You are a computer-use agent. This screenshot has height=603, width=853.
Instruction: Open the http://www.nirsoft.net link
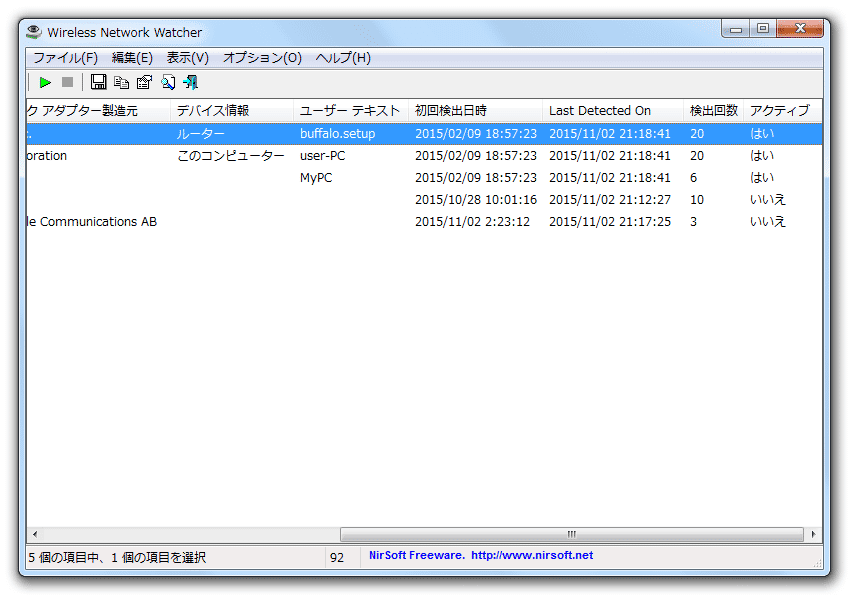click(x=532, y=556)
